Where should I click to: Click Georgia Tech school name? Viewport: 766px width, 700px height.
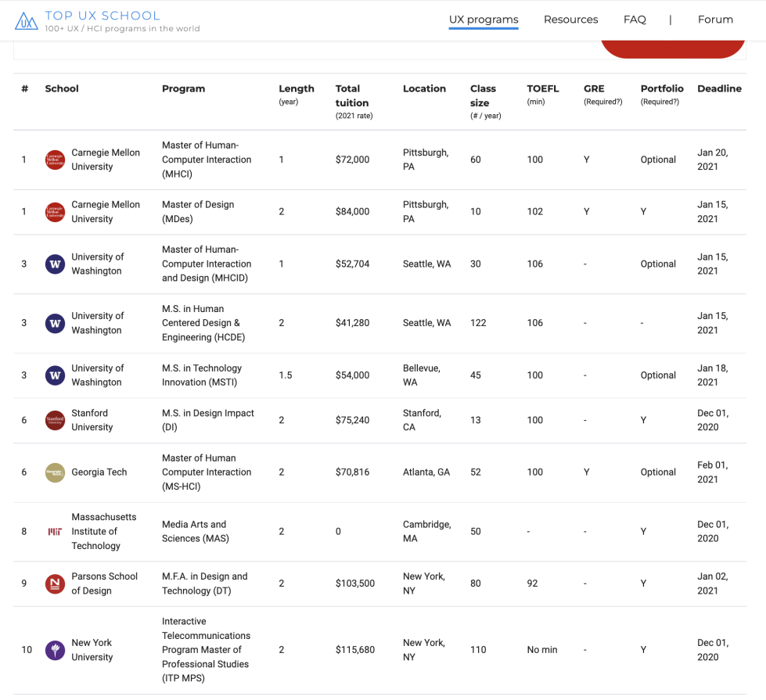99,472
